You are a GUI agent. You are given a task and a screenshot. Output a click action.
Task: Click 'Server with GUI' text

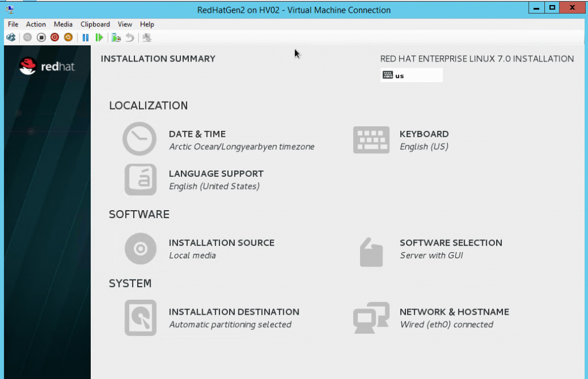pyautogui.click(x=431, y=256)
